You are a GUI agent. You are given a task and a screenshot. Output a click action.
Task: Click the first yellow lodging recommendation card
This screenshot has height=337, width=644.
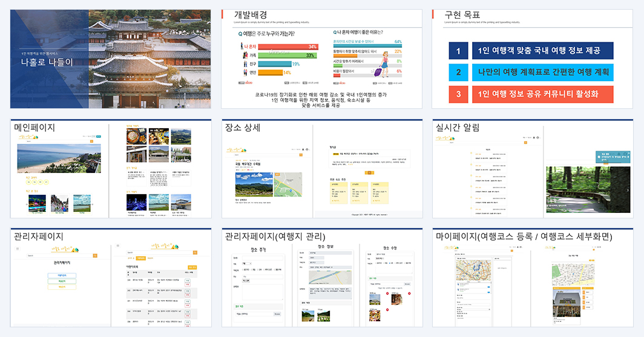[338, 192]
